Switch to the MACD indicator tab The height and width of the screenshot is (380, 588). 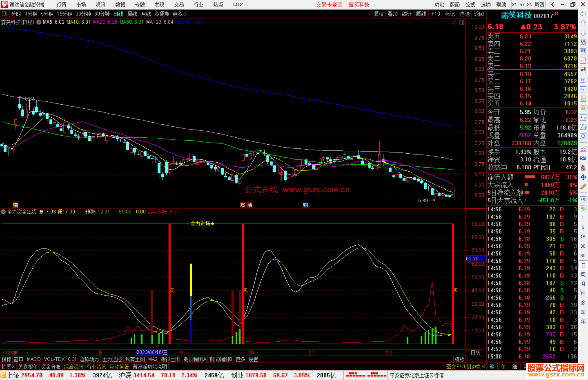[x=33, y=359]
